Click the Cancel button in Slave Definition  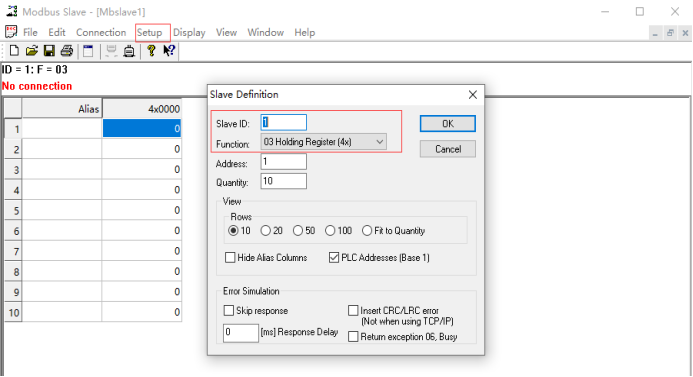(448, 149)
